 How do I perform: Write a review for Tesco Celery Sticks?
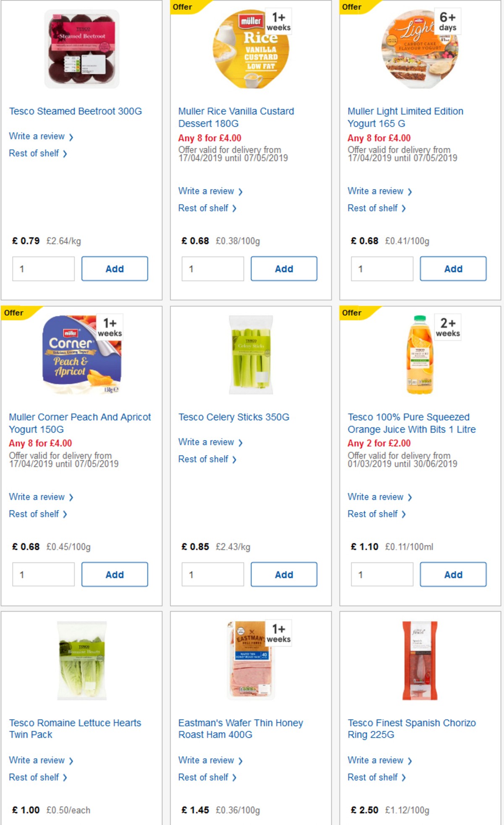click(206, 442)
